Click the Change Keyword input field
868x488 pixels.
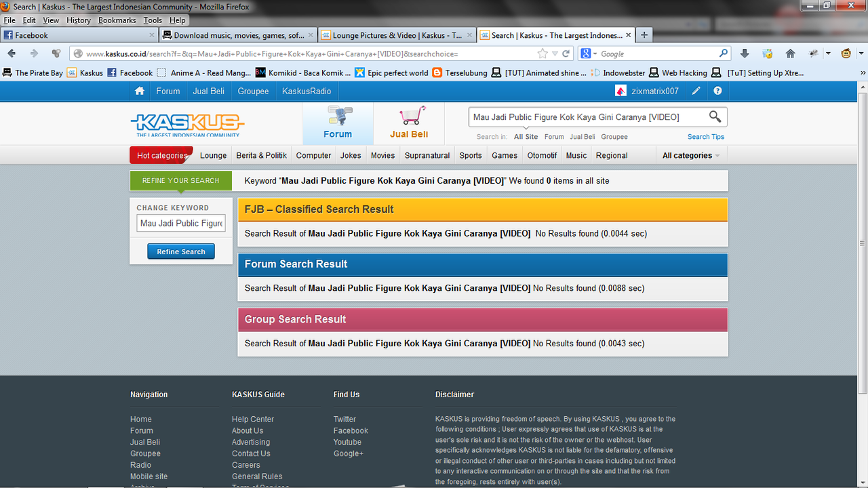[x=181, y=223]
